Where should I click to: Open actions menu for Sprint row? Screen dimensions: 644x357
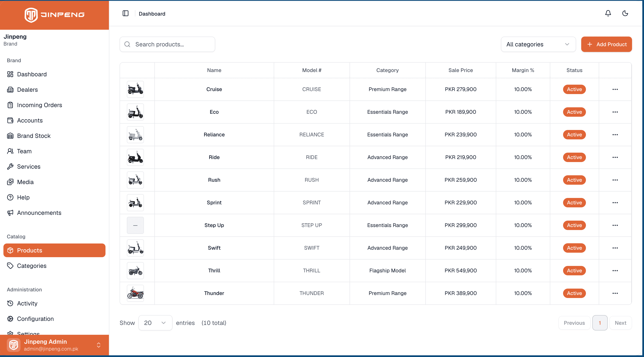(x=615, y=203)
